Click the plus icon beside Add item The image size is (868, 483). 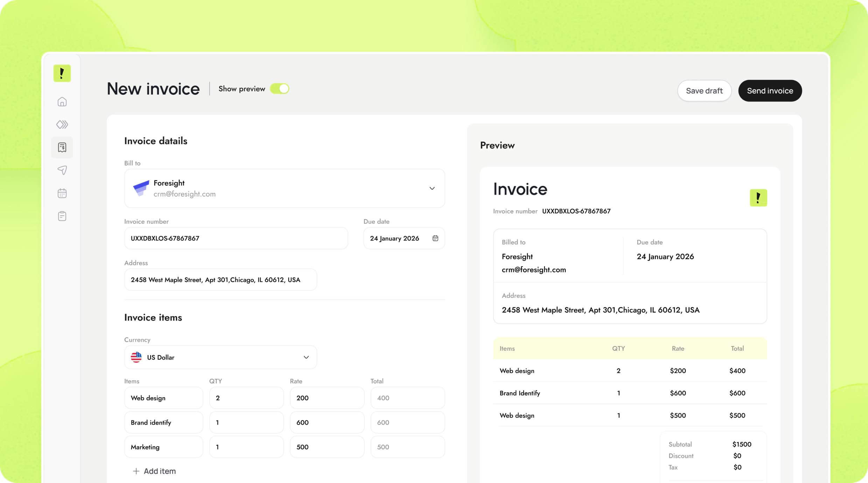click(x=136, y=471)
